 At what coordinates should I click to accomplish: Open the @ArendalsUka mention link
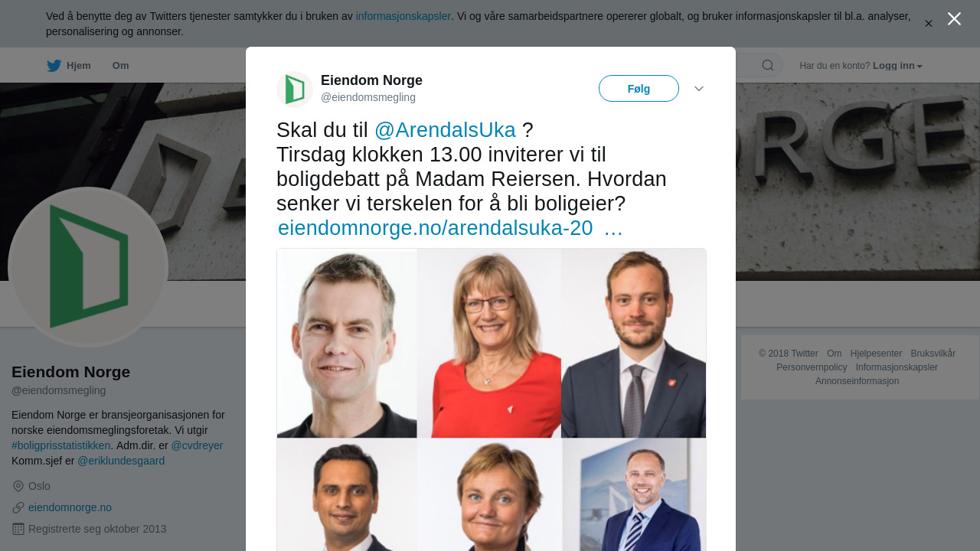coord(445,130)
